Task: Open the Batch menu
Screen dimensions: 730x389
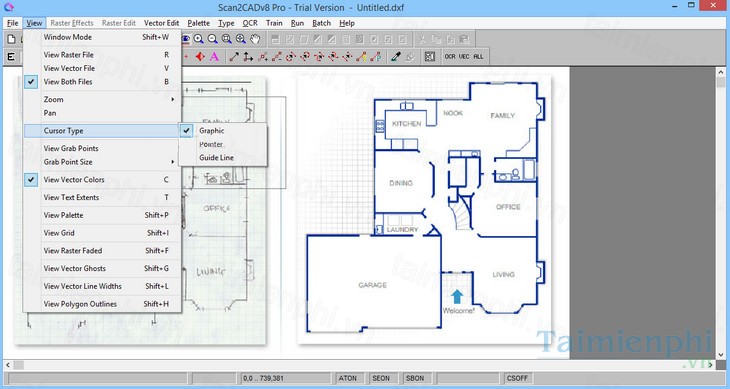Action: pos(321,23)
